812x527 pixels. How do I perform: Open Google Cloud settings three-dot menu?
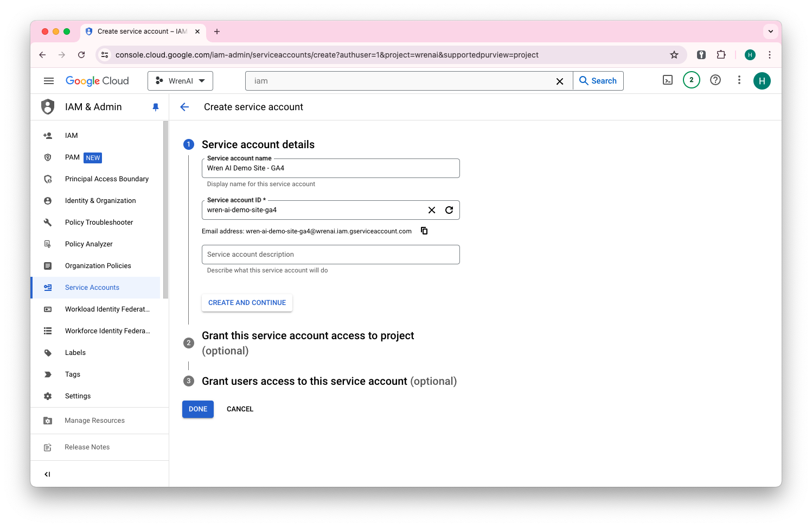tap(739, 80)
